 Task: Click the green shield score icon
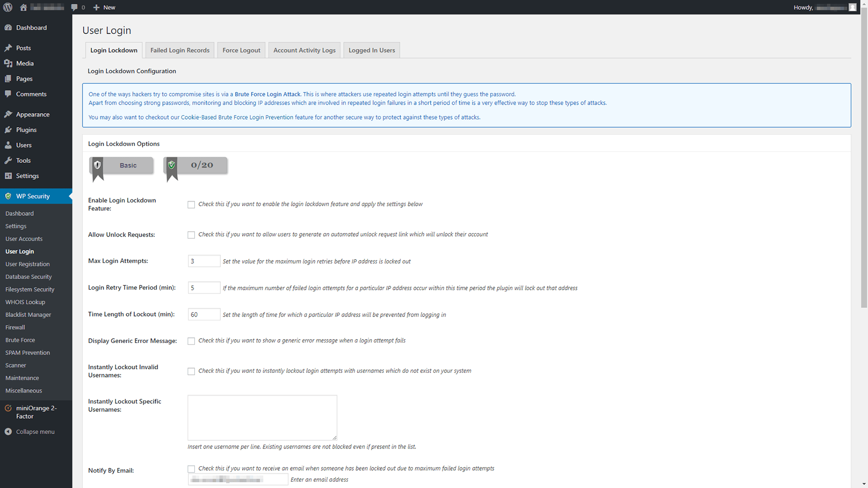coord(172,165)
